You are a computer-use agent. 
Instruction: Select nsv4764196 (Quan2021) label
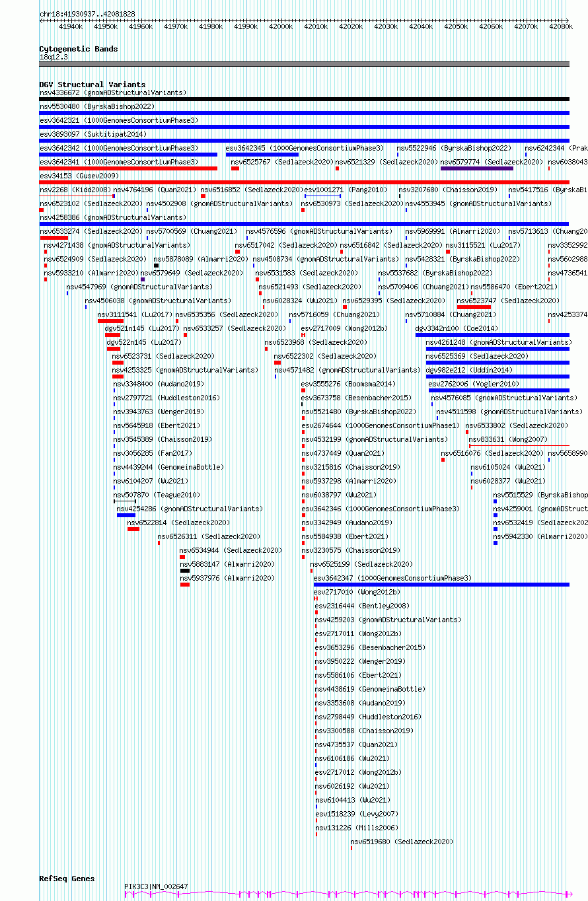155,190
